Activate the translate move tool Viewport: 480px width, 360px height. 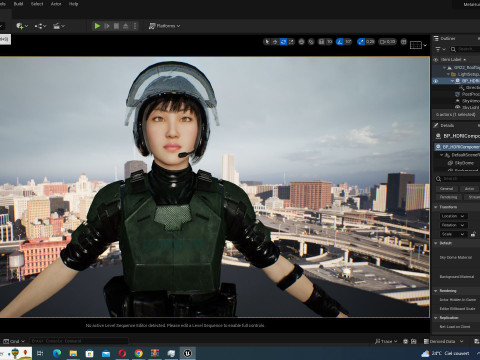[275, 42]
